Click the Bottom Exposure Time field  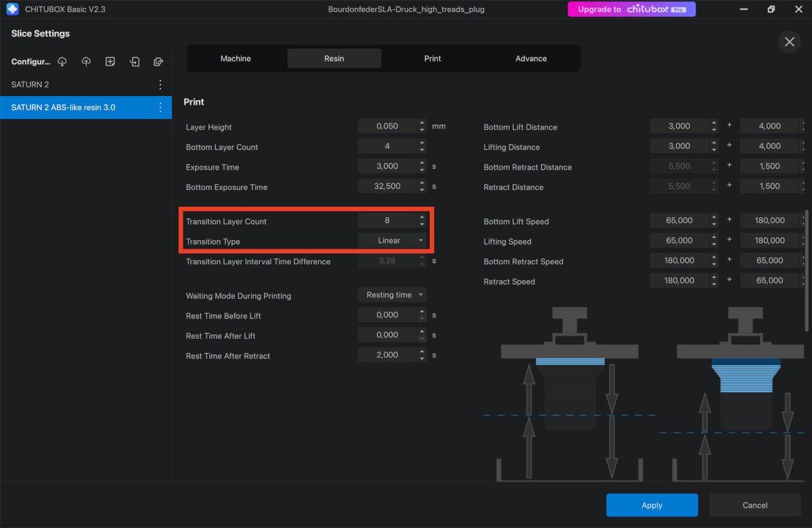(388, 186)
